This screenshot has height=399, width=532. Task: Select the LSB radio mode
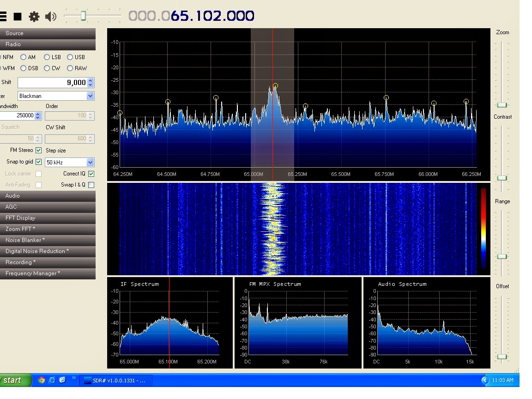[x=47, y=57]
